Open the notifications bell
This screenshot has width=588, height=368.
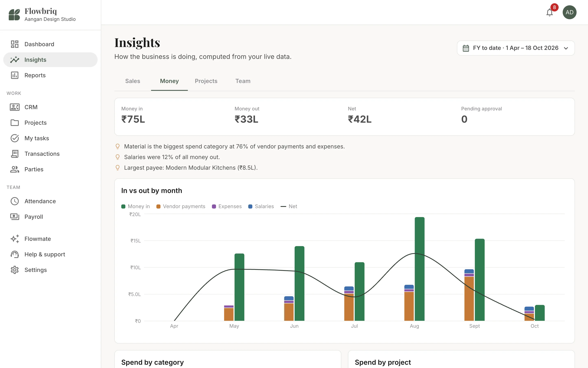(549, 12)
